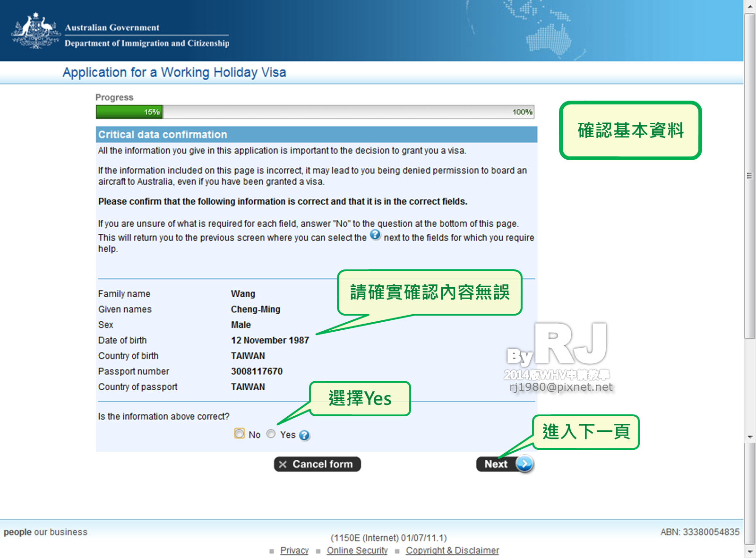Click the Sex value 'Male'
Image resolution: width=756 pixels, height=558 pixels.
coord(241,325)
